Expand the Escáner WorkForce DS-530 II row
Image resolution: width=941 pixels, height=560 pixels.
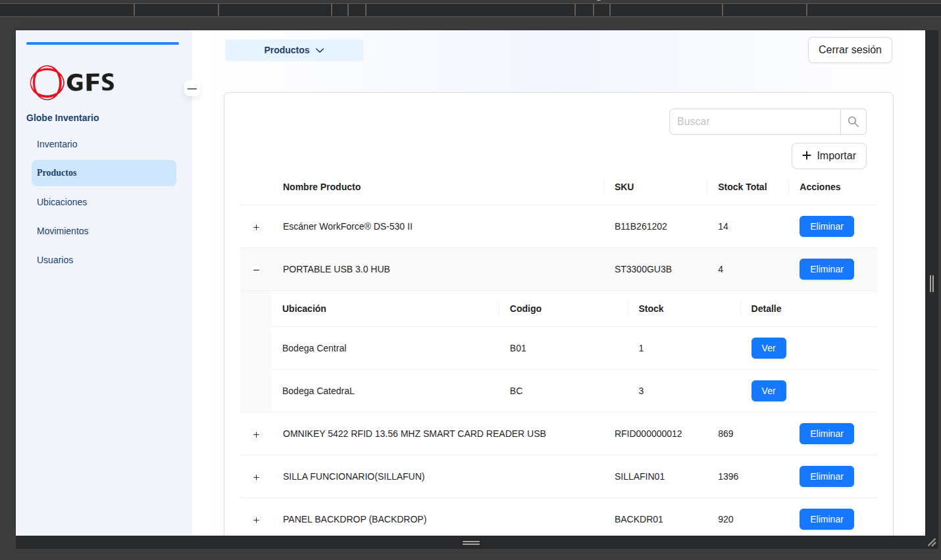[x=257, y=227]
